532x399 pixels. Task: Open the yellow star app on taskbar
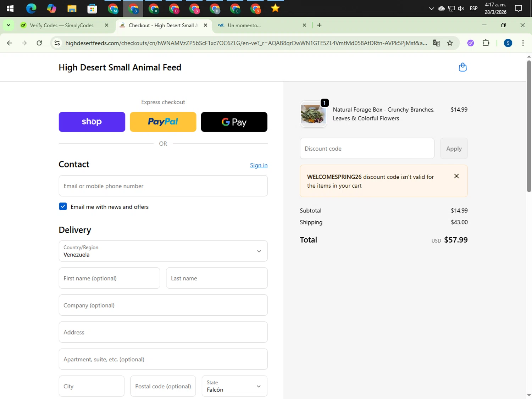[x=275, y=9]
